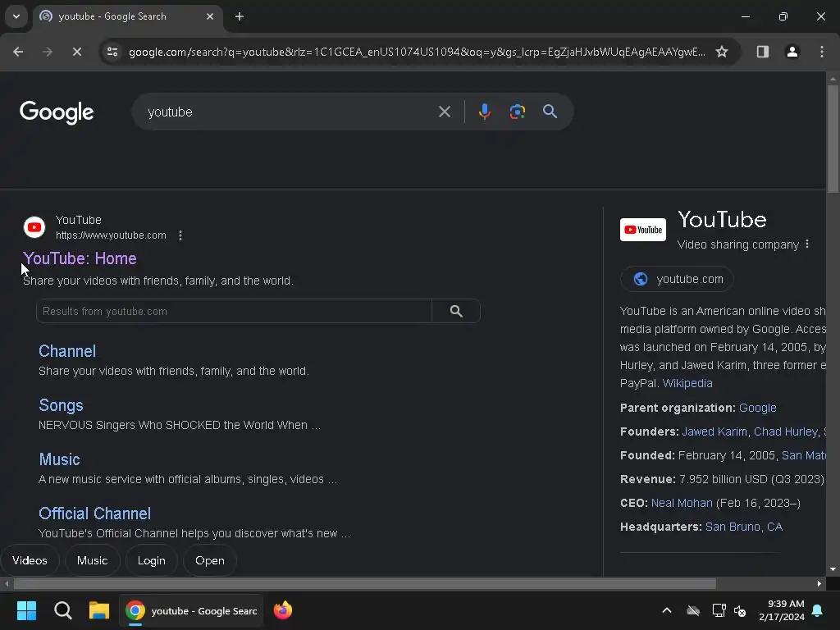Select the Login filter chip
This screenshot has height=630, width=840.
(152, 560)
